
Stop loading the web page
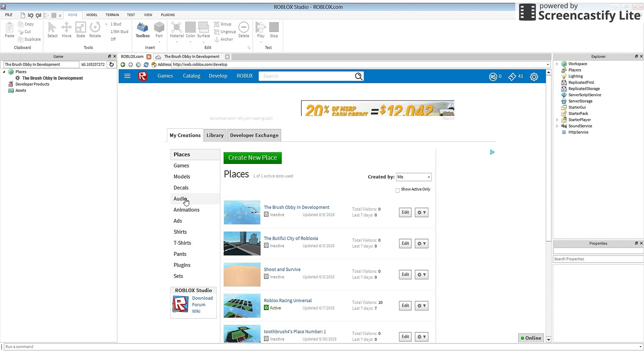pyautogui.click(x=138, y=65)
